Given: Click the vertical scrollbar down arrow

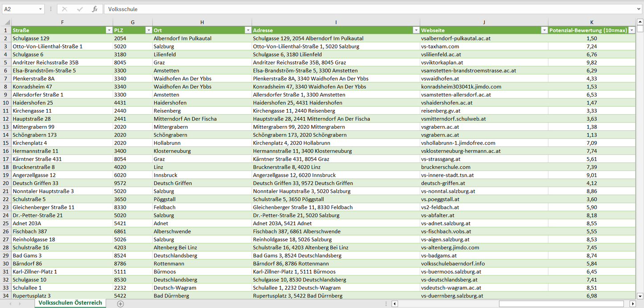Looking at the screenshot, I should tap(640, 296).
